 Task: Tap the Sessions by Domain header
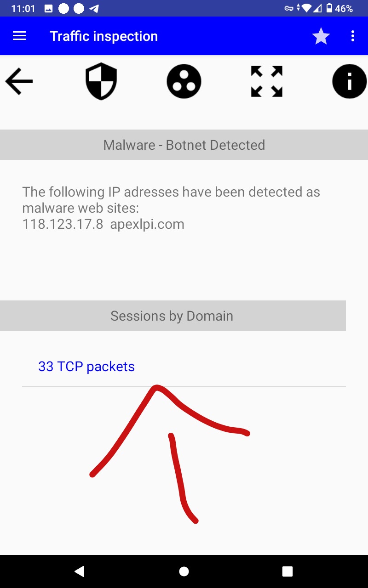click(172, 316)
